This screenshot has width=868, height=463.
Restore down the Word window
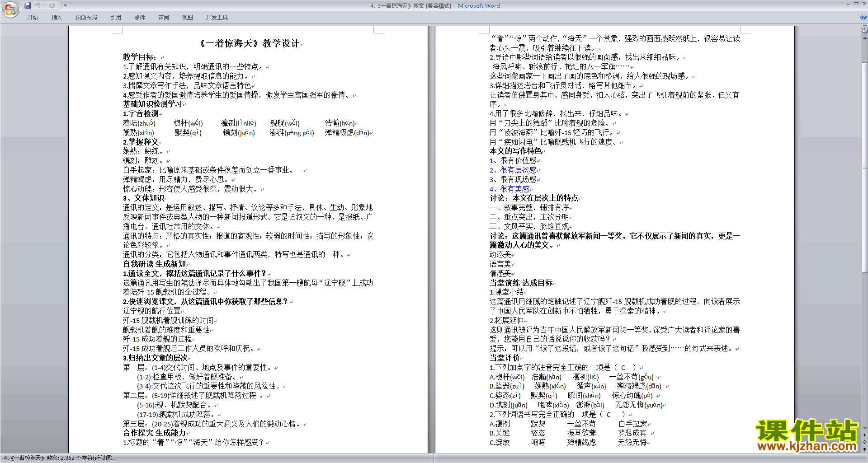pos(856,4)
